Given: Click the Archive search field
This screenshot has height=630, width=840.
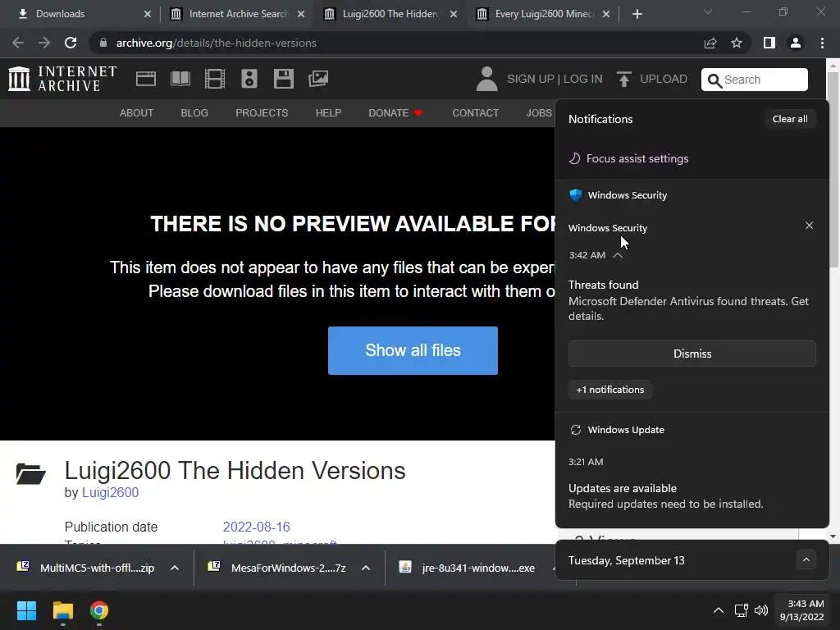Looking at the screenshot, I should click(755, 80).
